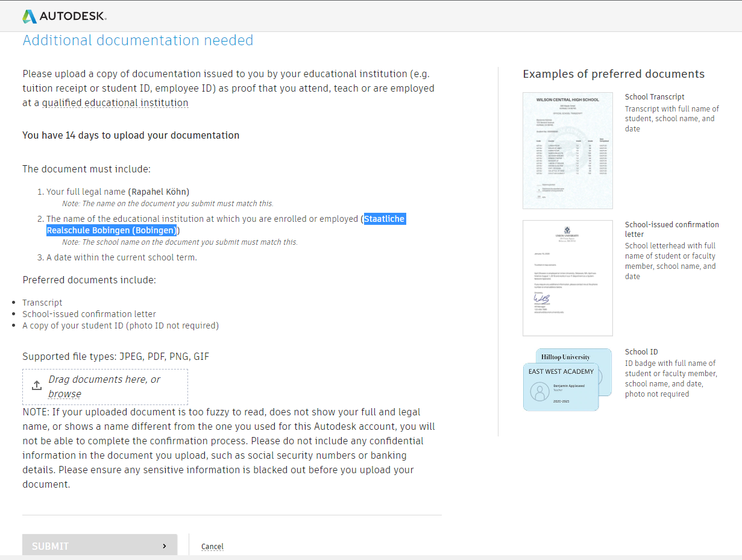Open the School-issued confirmation letter example thumbnail

[567, 277]
